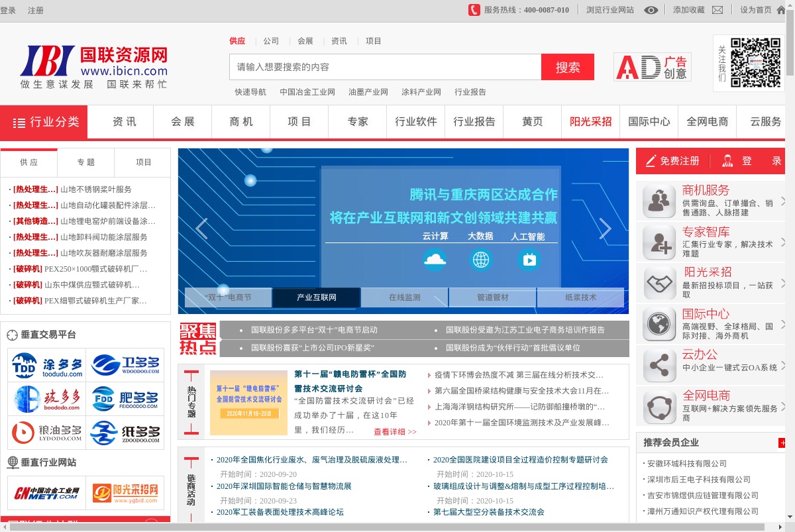Click the 注册 link at top left

point(36,11)
